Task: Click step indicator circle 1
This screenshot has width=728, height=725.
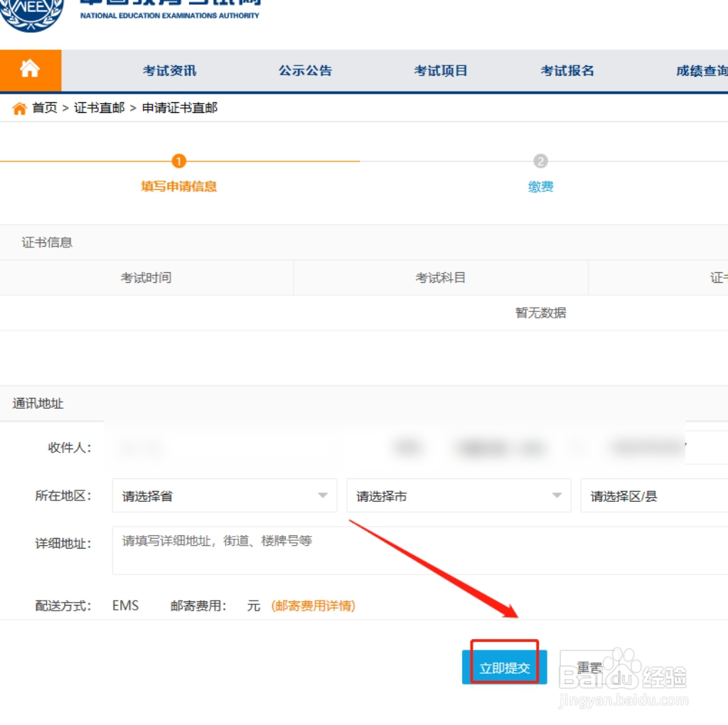Action: 178,161
